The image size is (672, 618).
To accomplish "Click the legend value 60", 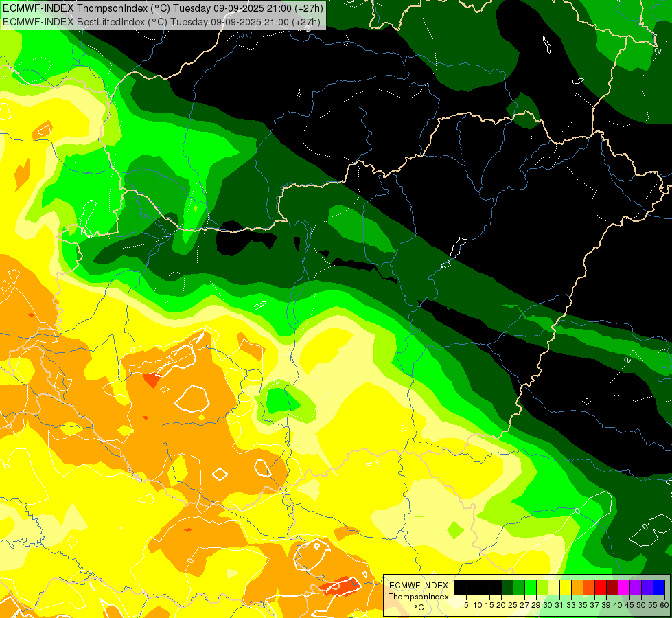I will click(x=664, y=605).
